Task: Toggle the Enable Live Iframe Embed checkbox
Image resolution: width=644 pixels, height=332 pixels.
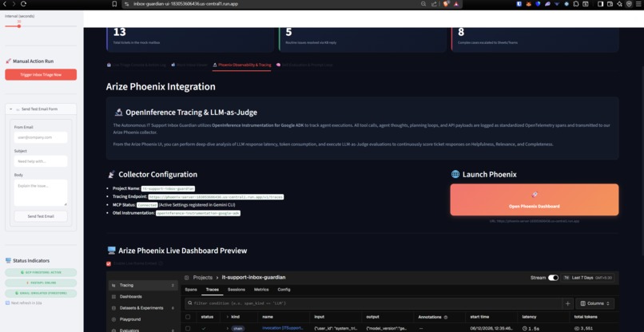Action: (109, 263)
